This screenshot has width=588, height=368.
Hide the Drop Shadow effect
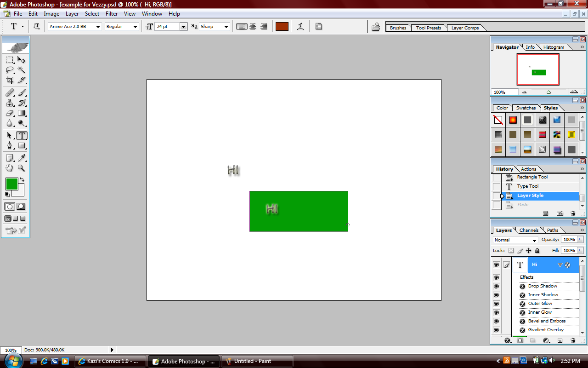click(496, 286)
